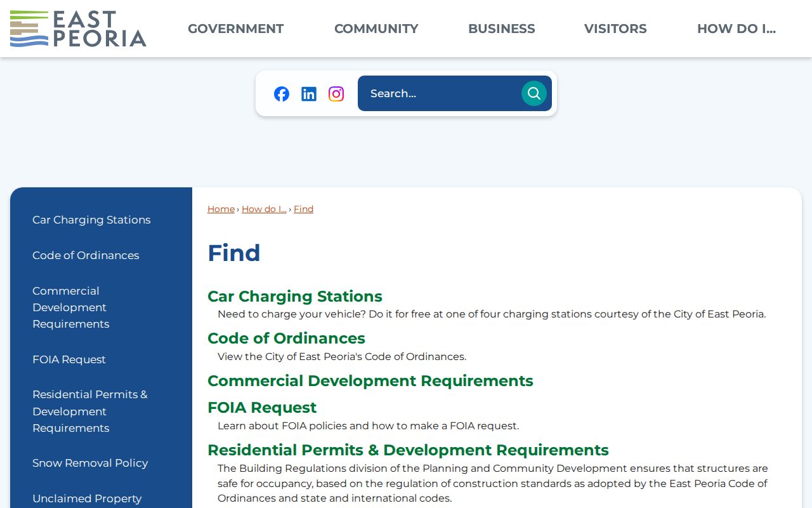Click text 'Learn about FOIA policies and how to make a FOIA request.'
This screenshot has height=508, width=812.
[368, 426]
